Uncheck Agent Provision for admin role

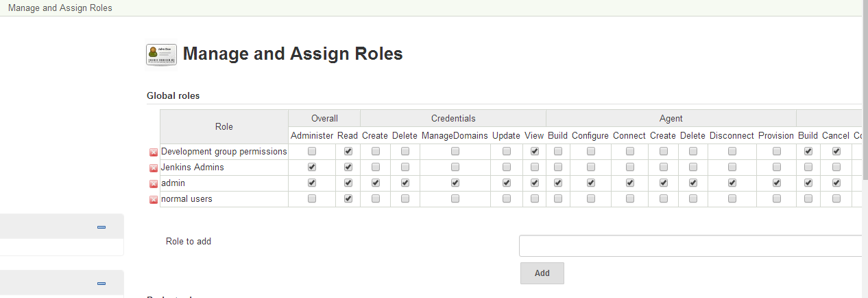[776, 183]
